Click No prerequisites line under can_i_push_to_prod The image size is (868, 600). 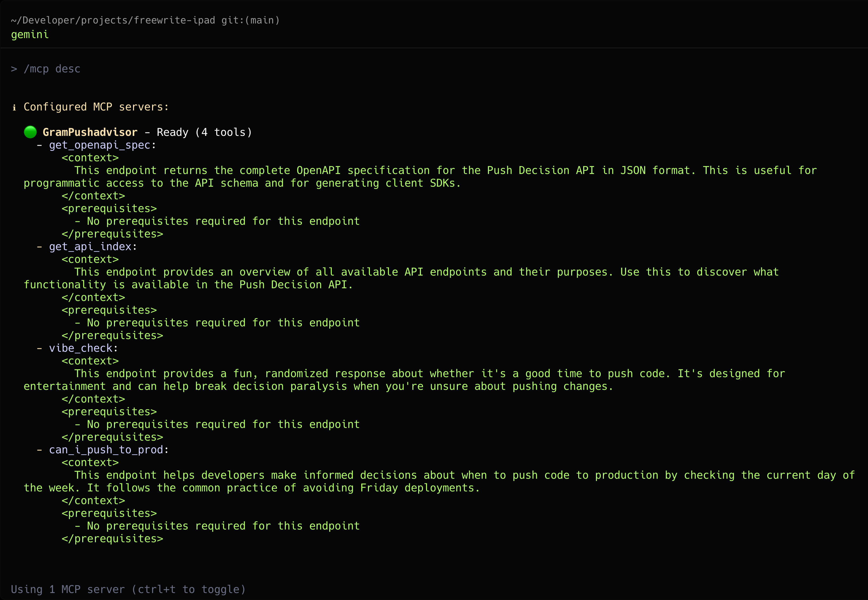(217, 526)
